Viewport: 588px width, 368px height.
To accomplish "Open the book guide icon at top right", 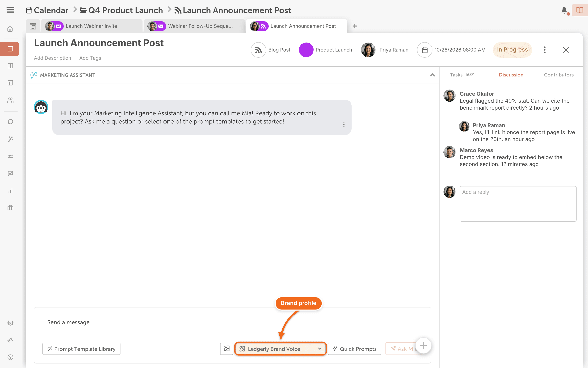I will coord(580,10).
